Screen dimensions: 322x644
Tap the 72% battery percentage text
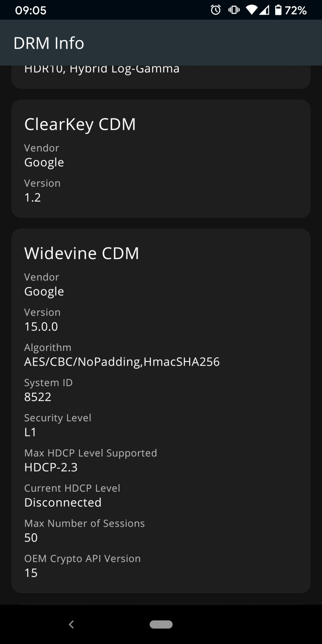coord(296,10)
